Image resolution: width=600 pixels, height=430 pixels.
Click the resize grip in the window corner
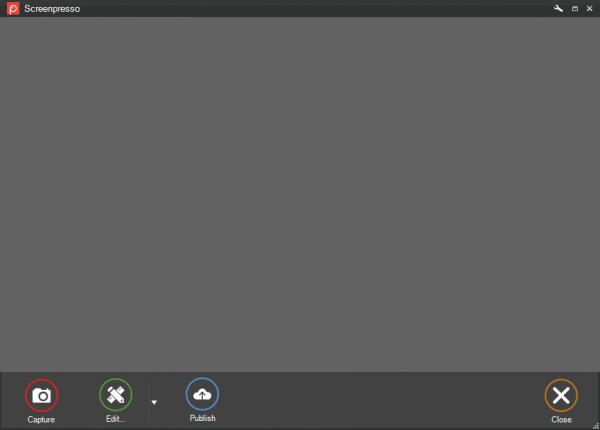596,426
